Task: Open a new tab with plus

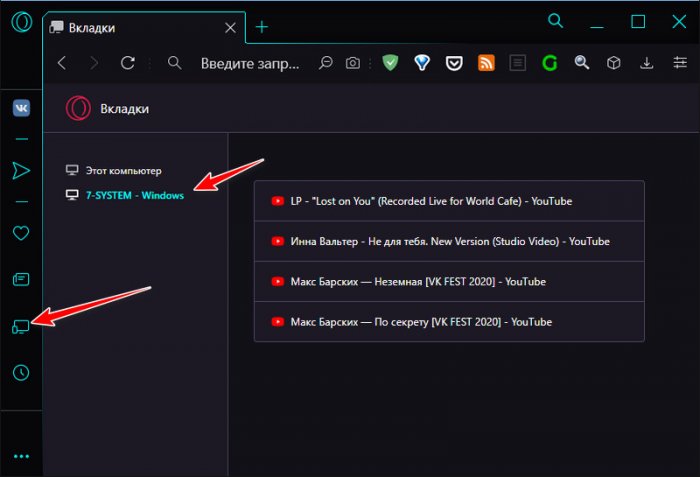Action: [262, 27]
